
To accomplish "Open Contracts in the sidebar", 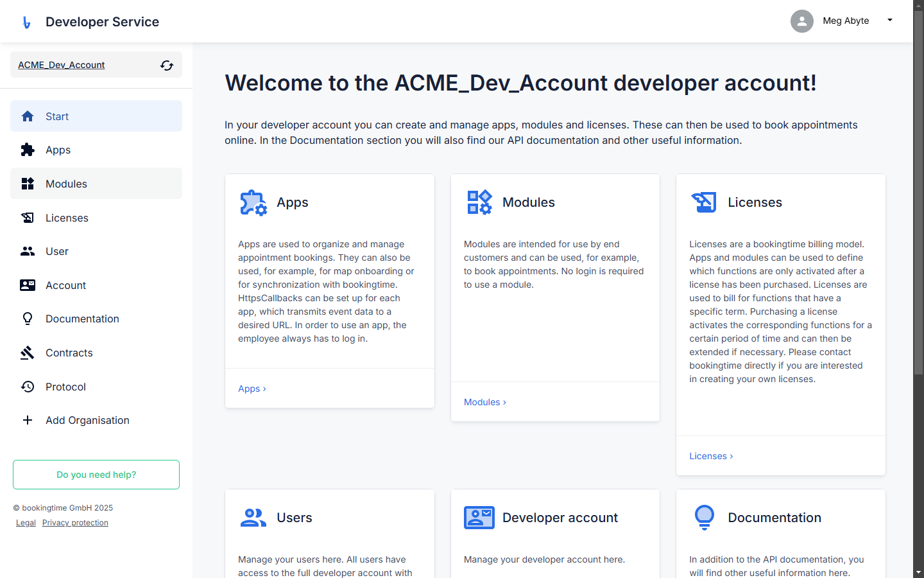I will coord(96,353).
